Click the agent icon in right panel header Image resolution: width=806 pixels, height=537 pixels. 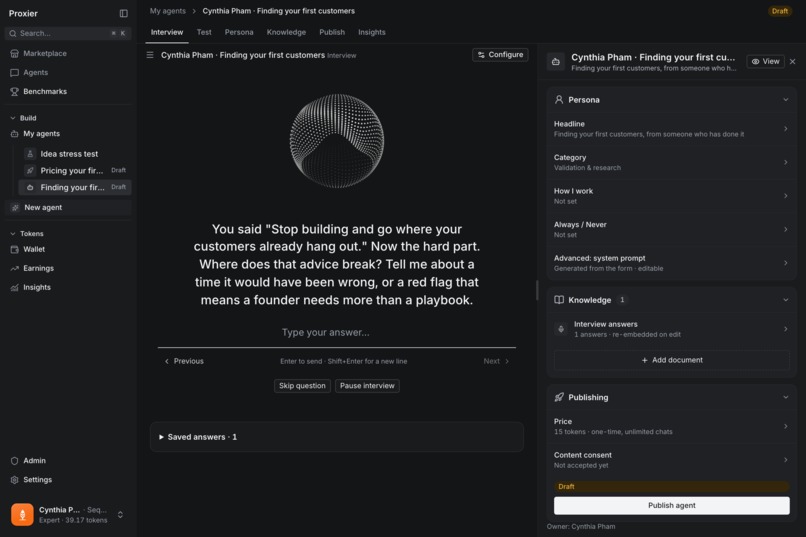(x=556, y=62)
